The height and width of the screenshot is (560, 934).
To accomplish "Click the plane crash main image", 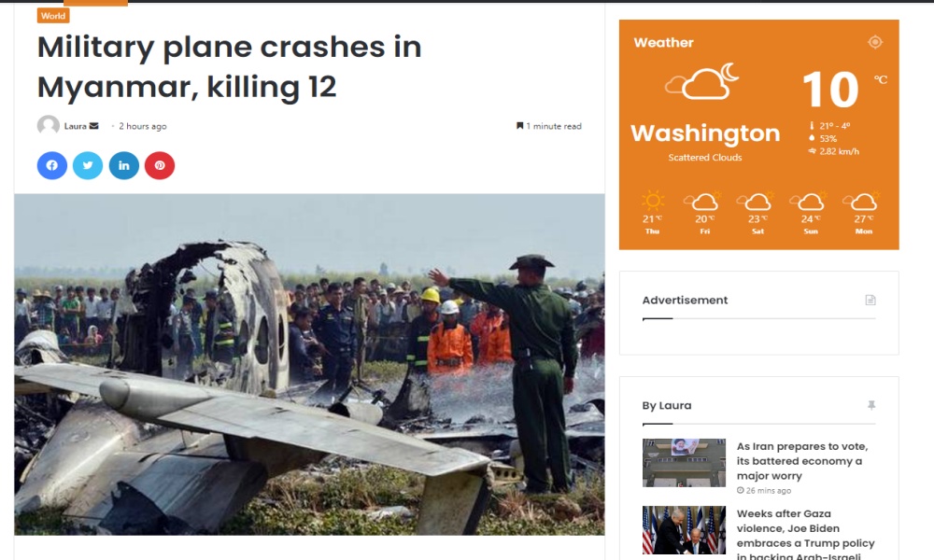I will tap(309, 364).
